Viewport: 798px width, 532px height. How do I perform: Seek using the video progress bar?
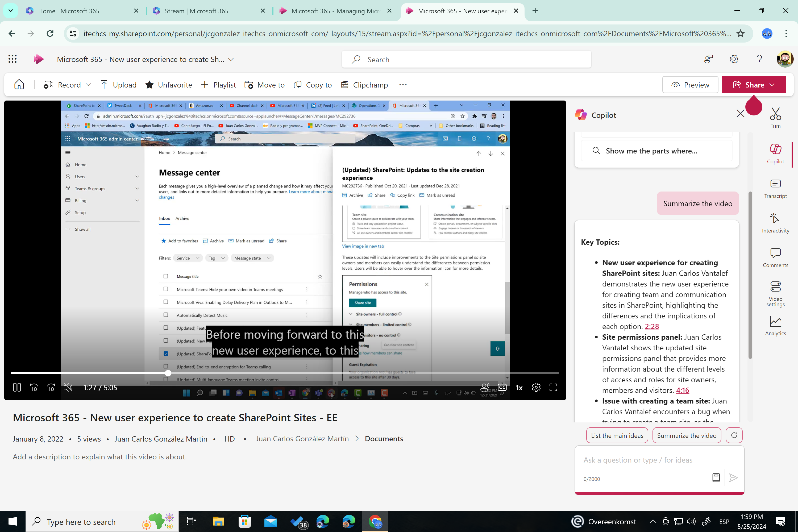[x=168, y=373]
